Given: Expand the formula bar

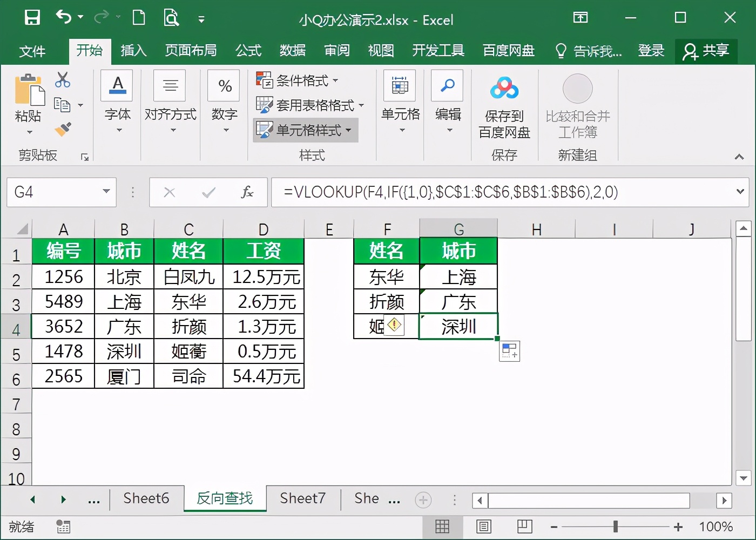Looking at the screenshot, I should [x=740, y=192].
